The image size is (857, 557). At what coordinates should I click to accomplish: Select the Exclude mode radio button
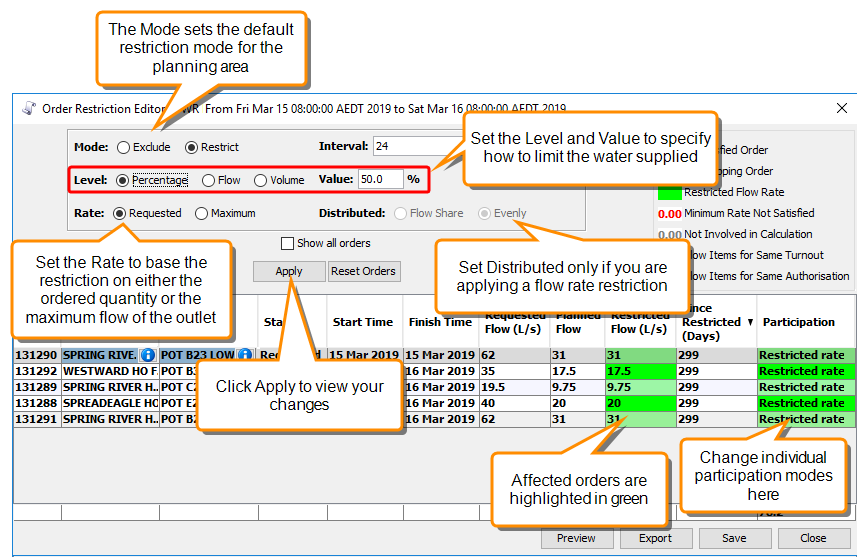[124, 147]
